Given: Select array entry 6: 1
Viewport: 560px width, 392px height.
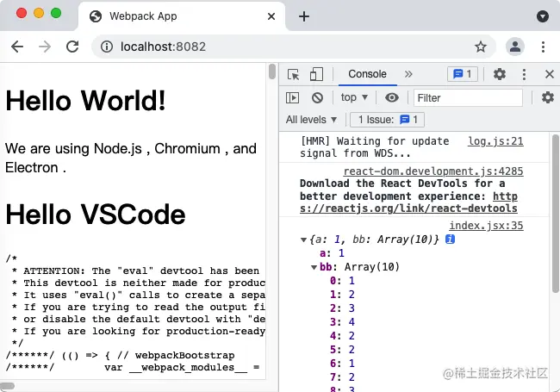Looking at the screenshot, I should [x=342, y=363].
